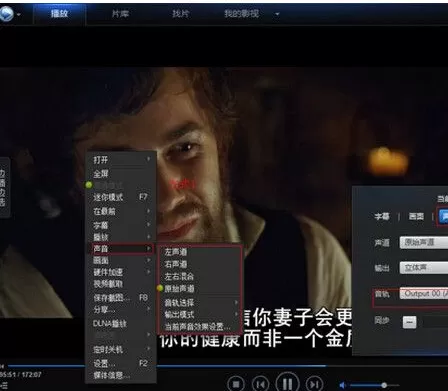Jump to the previous track
The width and height of the screenshot is (448, 391).
tap(260, 384)
